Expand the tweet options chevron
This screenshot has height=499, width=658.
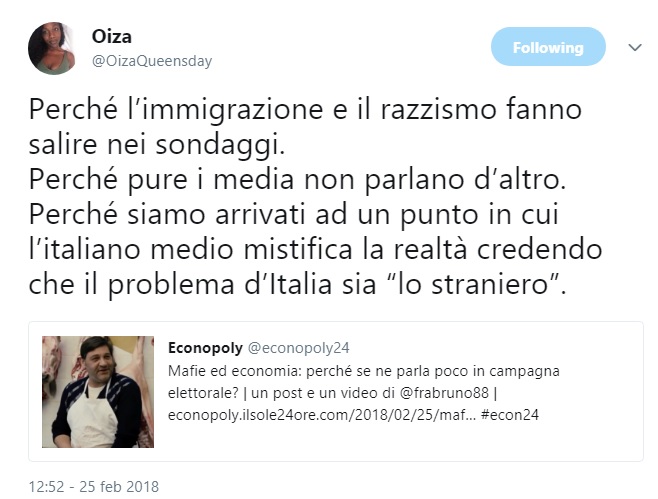pyautogui.click(x=635, y=47)
